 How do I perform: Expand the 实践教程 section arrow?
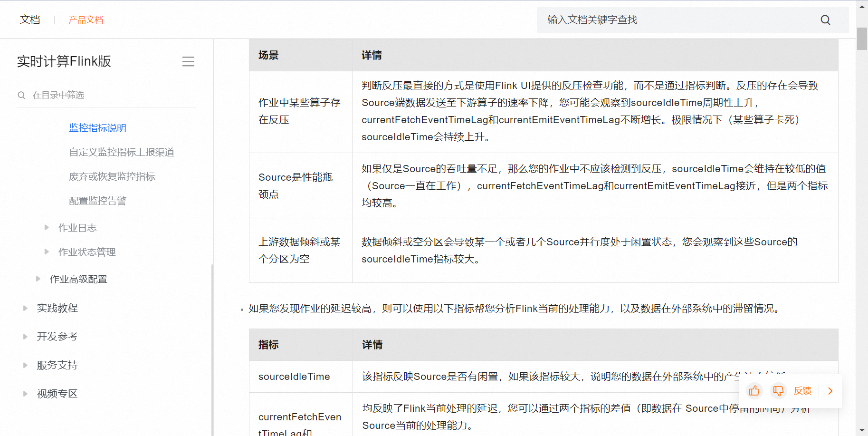pyautogui.click(x=25, y=308)
